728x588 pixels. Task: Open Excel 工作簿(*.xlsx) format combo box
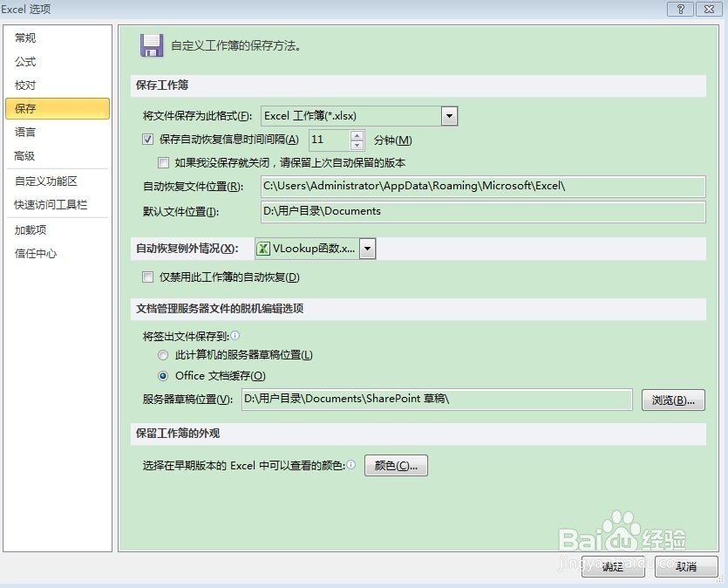tap(359, 116)
